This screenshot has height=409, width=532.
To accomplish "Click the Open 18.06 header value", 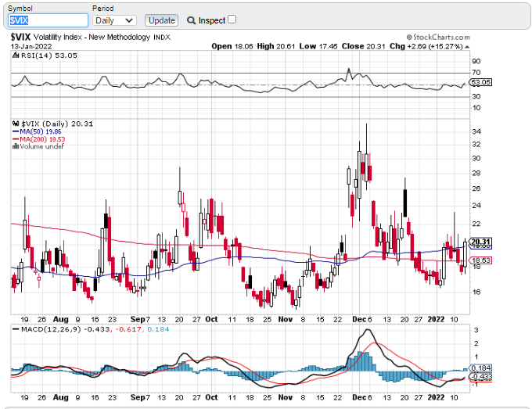I will 232,46.
